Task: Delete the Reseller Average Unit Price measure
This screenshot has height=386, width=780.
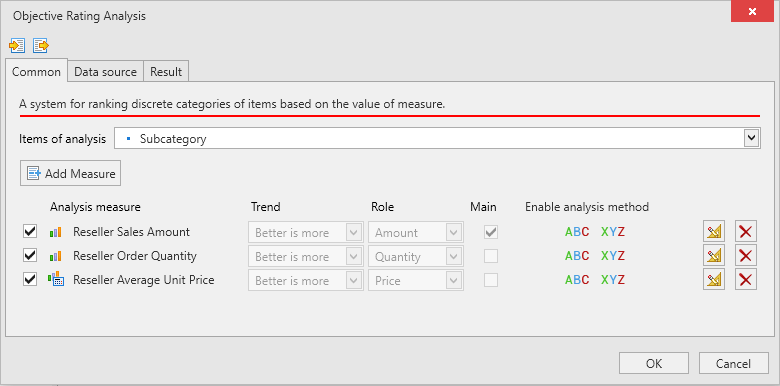Action: coord(746,279)
